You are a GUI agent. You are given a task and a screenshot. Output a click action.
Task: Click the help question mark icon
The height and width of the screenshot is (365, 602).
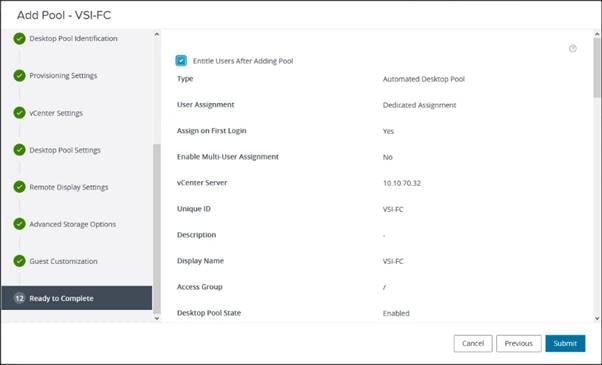point(572,48)
